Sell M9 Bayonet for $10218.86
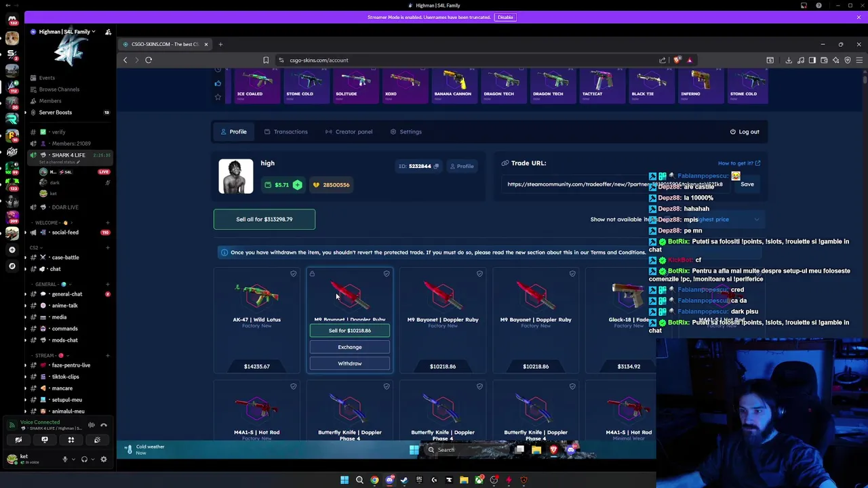 pos(350,331)
